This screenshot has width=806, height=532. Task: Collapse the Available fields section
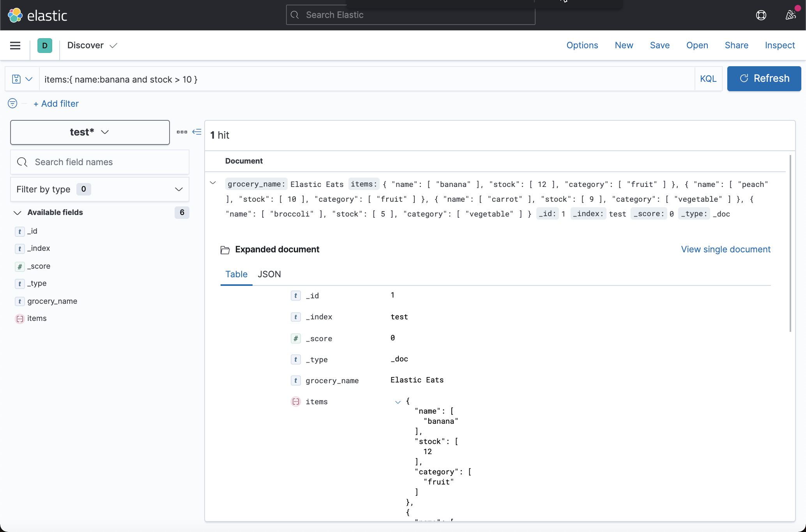[x=17, y=213]
